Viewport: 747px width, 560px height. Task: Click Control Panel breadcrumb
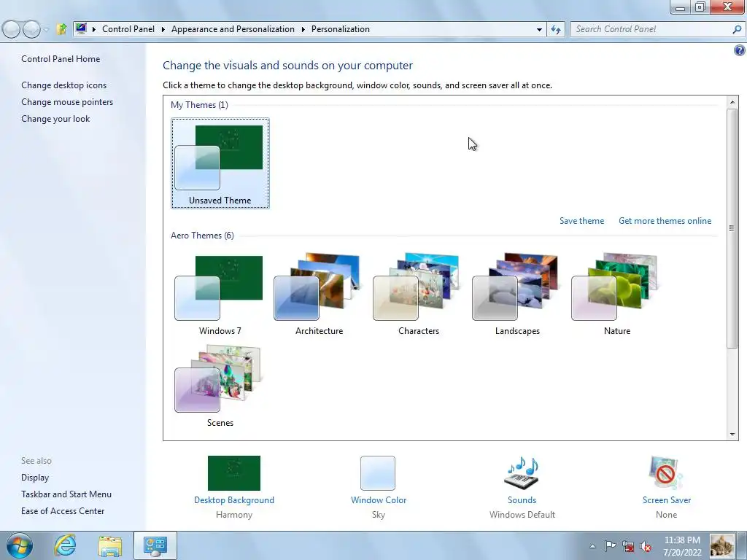pyautogui.click(x=128, y=29)
